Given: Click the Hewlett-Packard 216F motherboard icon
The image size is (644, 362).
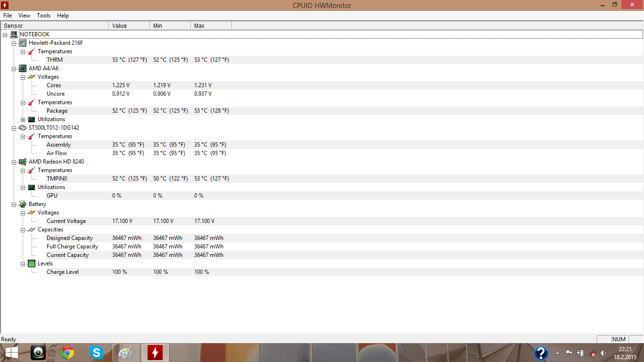Looking at the screenshot, I should 23,43.
